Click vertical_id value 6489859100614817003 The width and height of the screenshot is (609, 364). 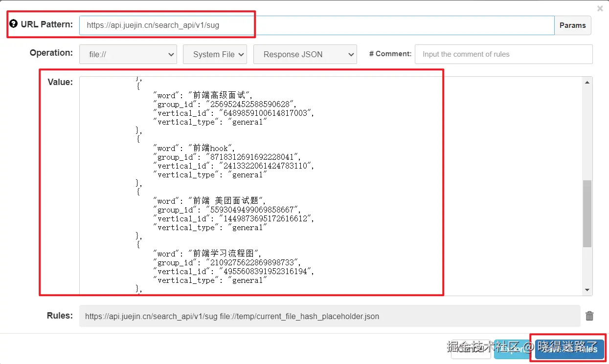click(x=266, y=113)
